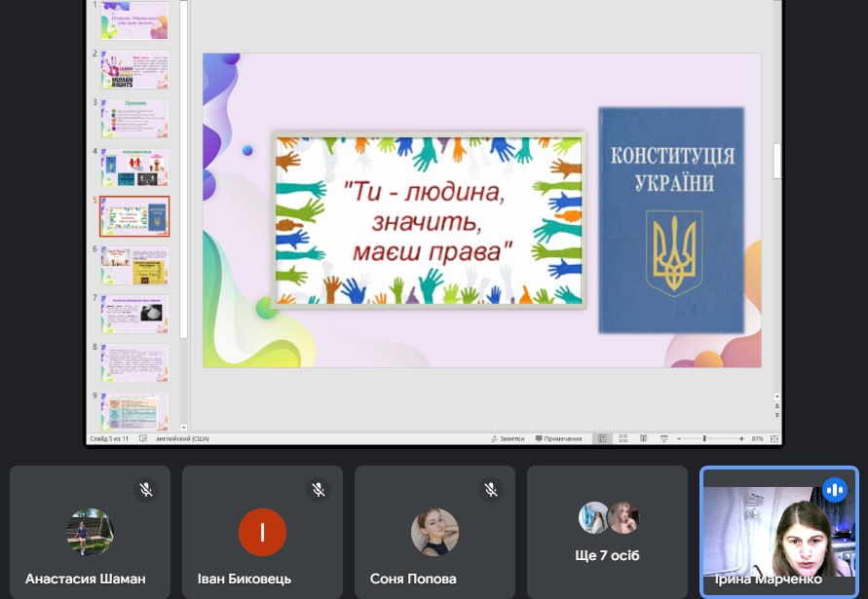Screen dimensions: 868x599
Task: Go to previous slide double-arrow button
Action: [x=776, y=406]
